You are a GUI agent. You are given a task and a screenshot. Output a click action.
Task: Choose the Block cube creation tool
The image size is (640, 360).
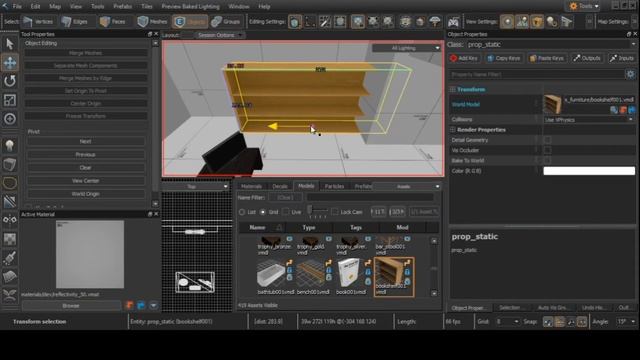coord(10,164)
